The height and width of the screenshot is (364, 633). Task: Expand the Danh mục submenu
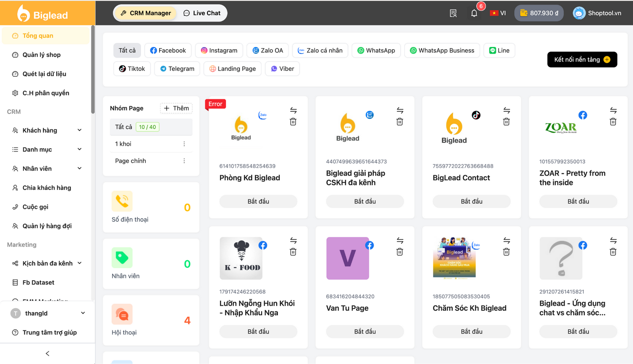pos(80,149)
